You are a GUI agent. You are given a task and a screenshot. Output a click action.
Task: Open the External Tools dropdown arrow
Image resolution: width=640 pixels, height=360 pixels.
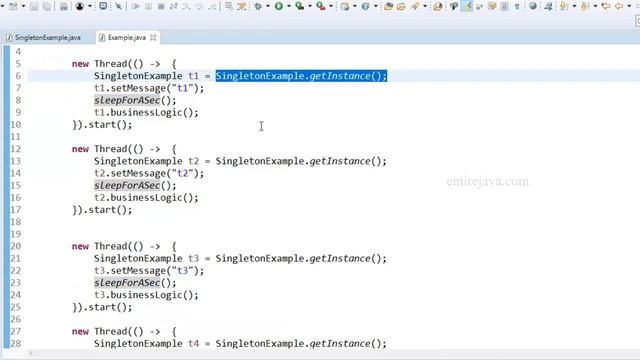tap(331, 6)
